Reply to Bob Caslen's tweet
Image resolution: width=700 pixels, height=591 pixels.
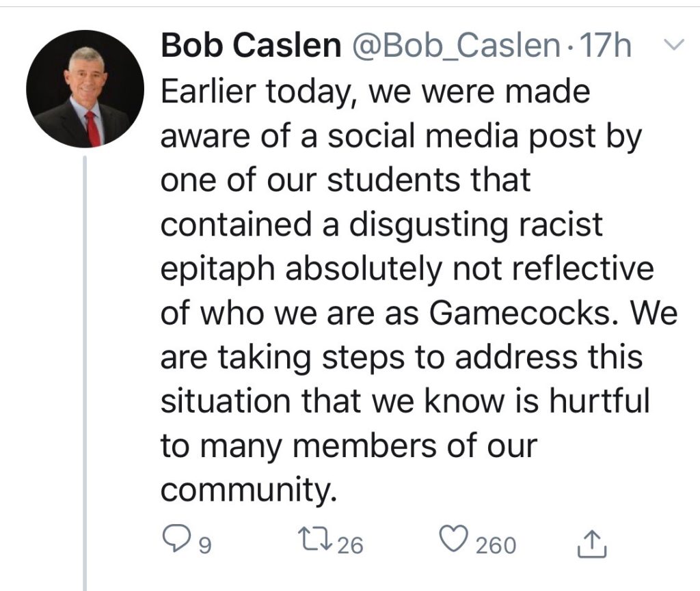pyautogui.click(x=179, y=541)
